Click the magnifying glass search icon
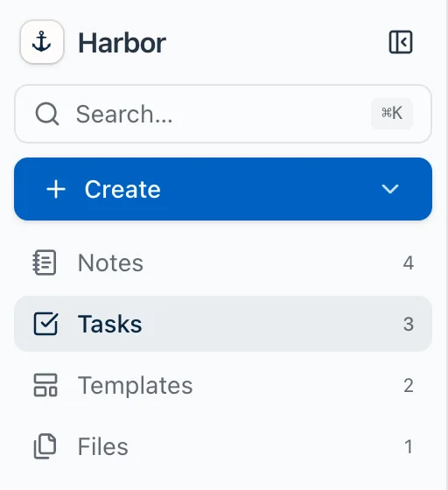448x490 pixels. (47, 114)
